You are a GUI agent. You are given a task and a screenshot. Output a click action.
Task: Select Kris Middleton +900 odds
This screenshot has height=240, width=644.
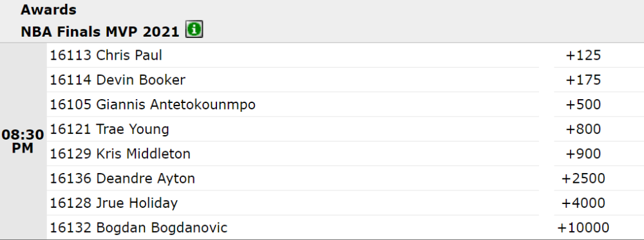point(583,154)
